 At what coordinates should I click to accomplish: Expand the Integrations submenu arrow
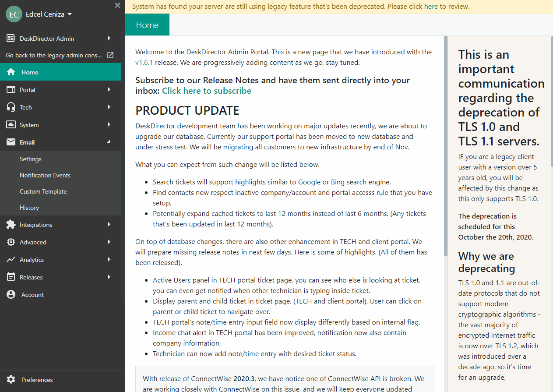point(109,225)
